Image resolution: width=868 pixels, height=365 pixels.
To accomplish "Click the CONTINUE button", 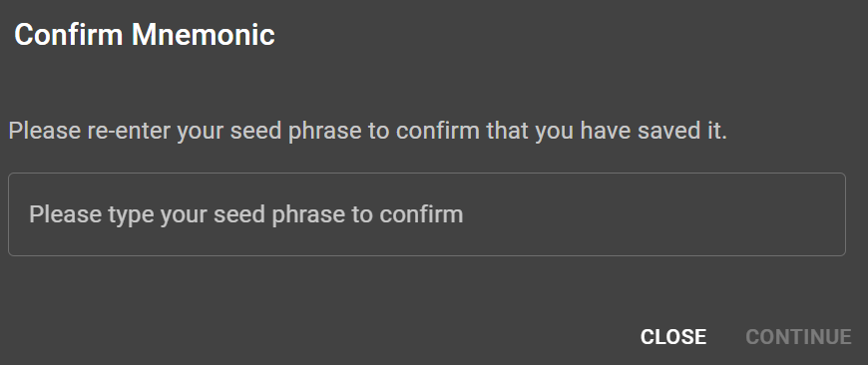I will coord(798,337).
